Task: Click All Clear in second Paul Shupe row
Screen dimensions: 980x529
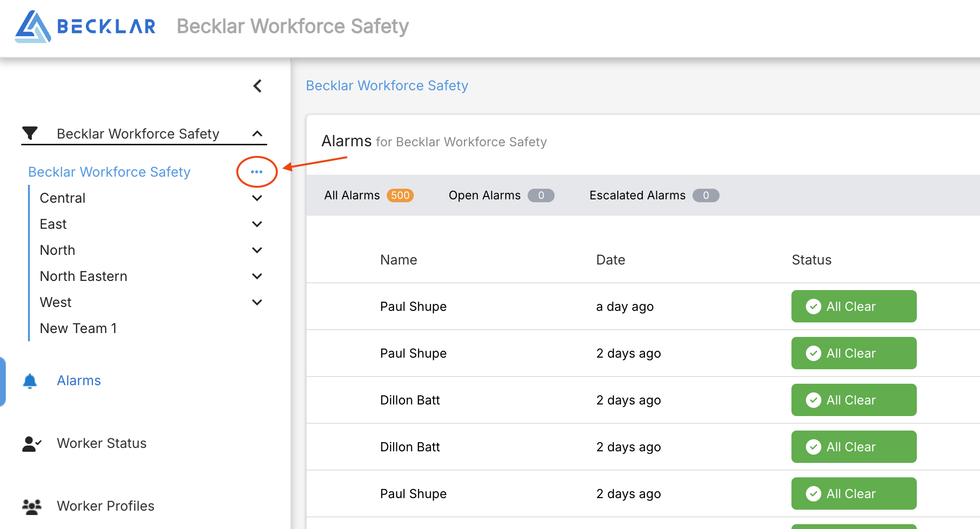Action: tap(854, 353)
